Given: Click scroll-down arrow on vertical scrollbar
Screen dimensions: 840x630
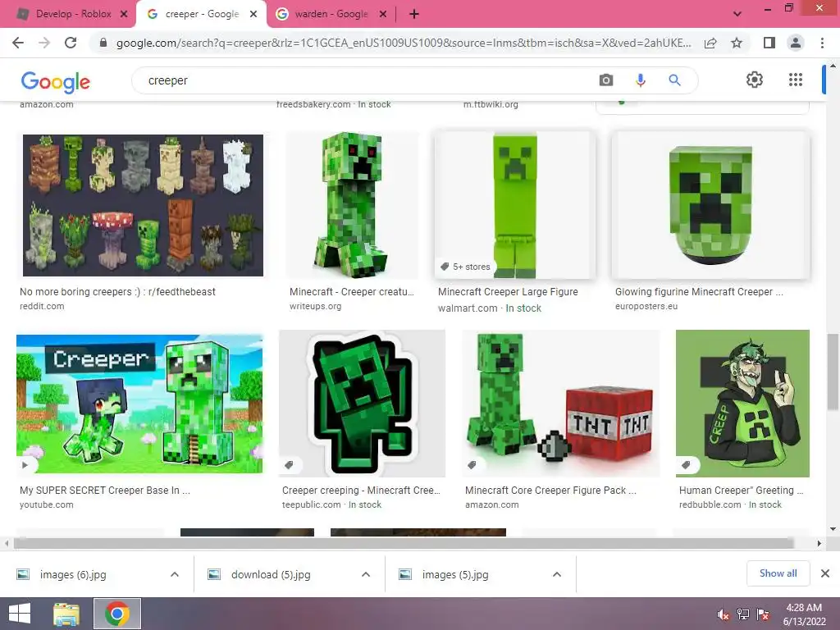Looking at the screenshot, I should [833, 529].
